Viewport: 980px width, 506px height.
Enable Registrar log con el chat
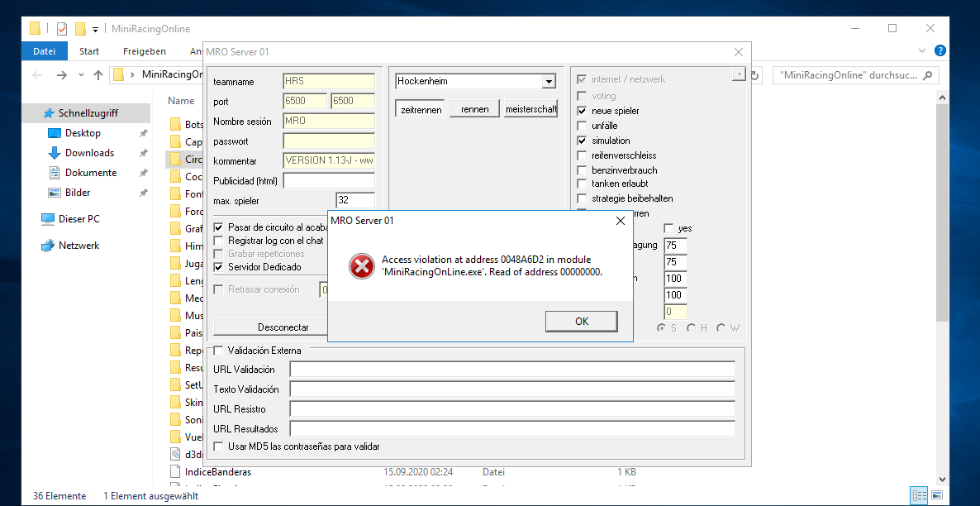click(218, 240)
